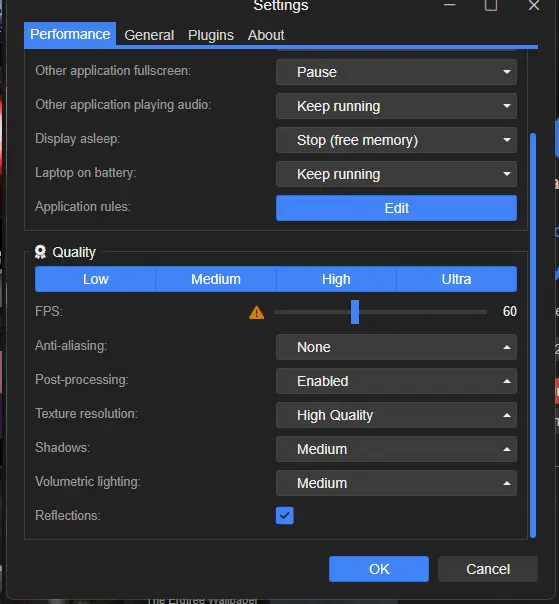Close the Settings window

point(534,5)
